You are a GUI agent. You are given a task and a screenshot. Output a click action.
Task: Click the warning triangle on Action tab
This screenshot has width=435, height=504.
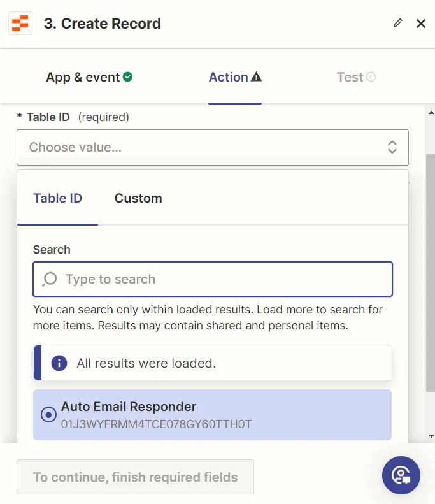click(x=256, y=77)
